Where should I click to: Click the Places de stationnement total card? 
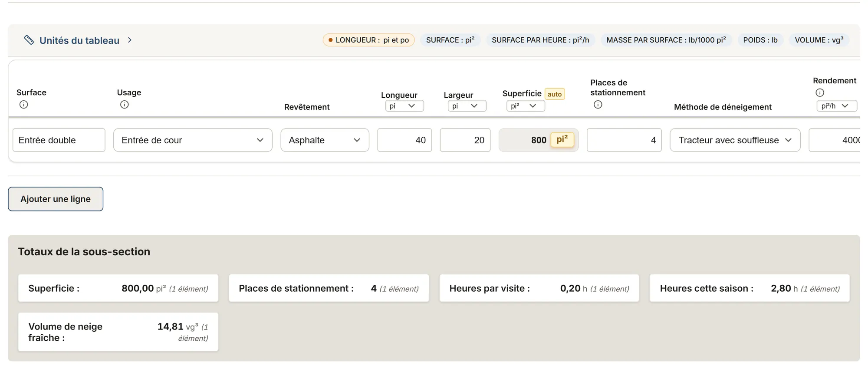(x=329, y=288)
